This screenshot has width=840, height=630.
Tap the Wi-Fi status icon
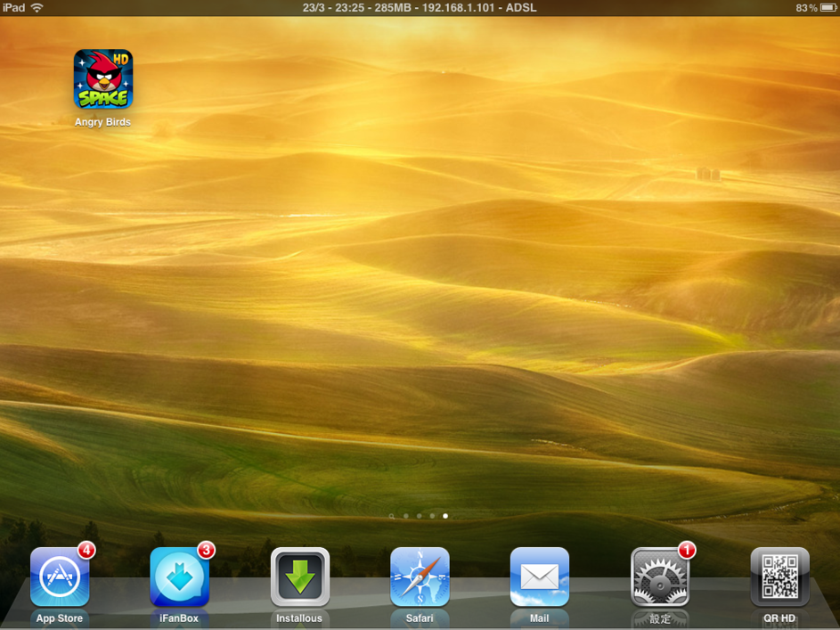click(37, 7)
